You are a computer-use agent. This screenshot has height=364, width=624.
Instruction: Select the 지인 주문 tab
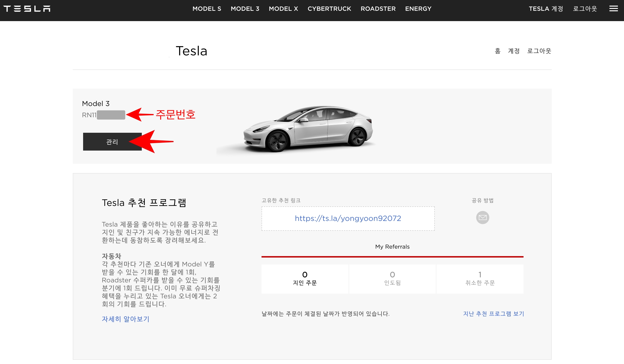coord(304,279)
